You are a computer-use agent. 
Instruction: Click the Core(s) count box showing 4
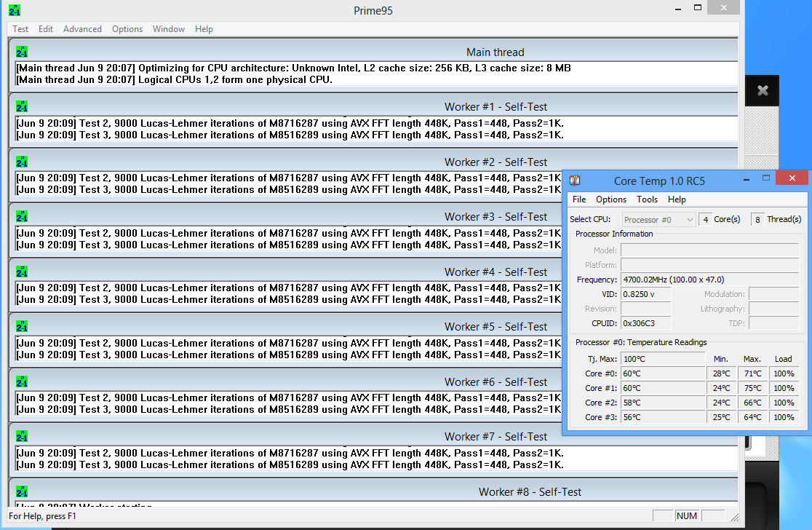tap(705, 220)
